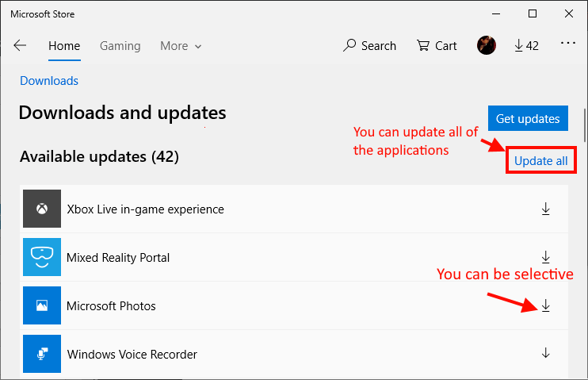Expand the More dropdown menu
The height and width of the screenshot is (380, 588).
click(x=181, y=46)
